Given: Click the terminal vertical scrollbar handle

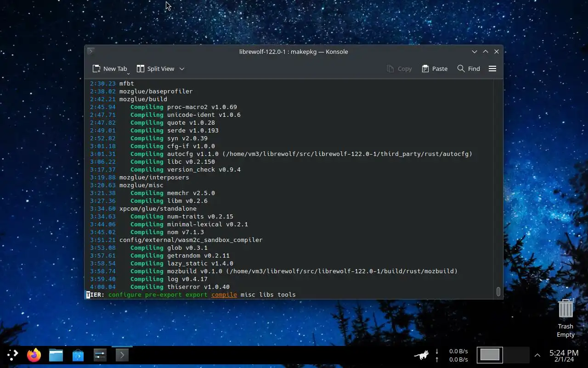Looking at the screenshot, I should (498, 292).
